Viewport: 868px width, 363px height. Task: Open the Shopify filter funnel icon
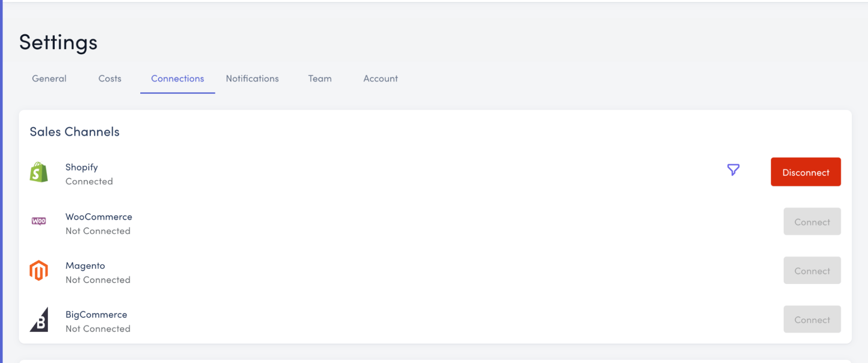(733, 170)
